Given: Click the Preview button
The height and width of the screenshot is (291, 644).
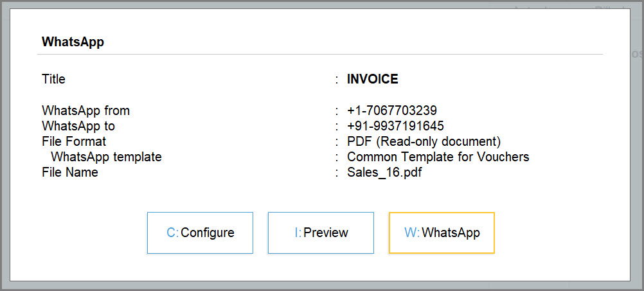Looking at the screenshot, I should tap(321, 233).
